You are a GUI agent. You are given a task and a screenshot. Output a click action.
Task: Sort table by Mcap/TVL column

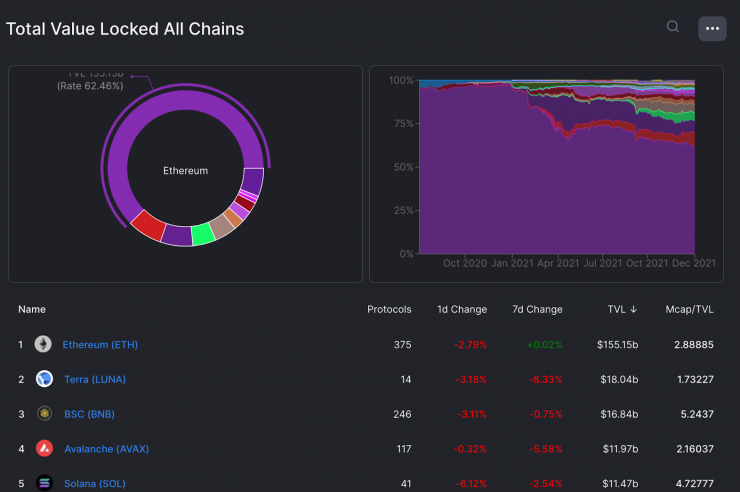(690, 309)
